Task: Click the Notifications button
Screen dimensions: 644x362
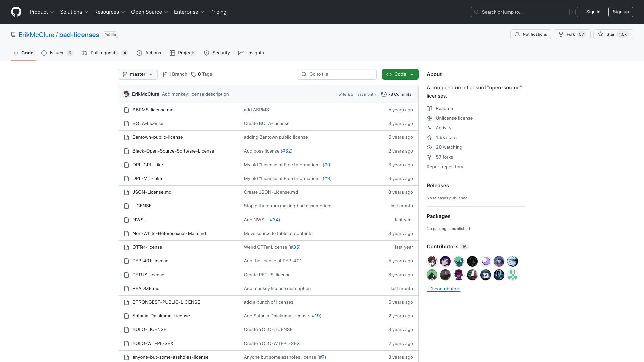Action: [x=531, y=34]
